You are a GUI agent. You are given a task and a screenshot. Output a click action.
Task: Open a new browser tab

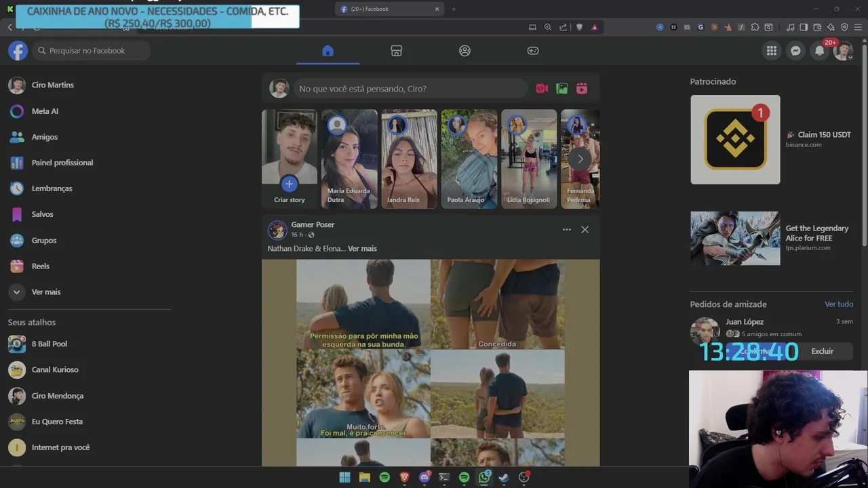[x=454, y=9]
